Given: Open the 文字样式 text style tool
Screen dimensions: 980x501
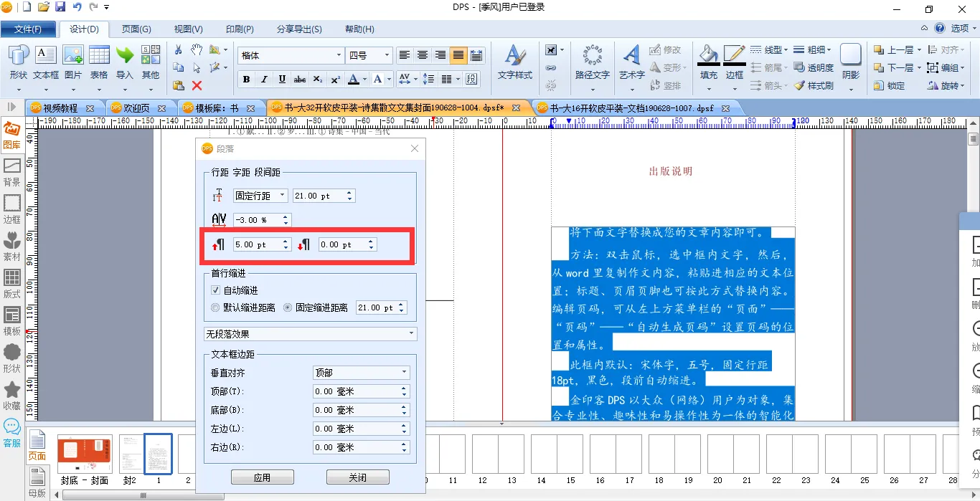Looking at the screenshot, I should [515, 63].
